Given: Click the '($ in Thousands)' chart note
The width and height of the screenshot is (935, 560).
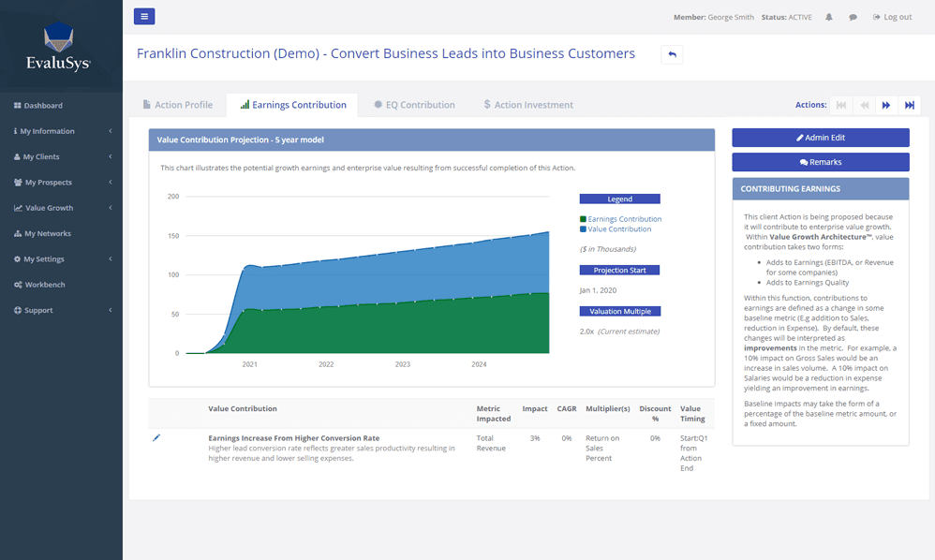Looking at the screenshot, I should (608, 249).
